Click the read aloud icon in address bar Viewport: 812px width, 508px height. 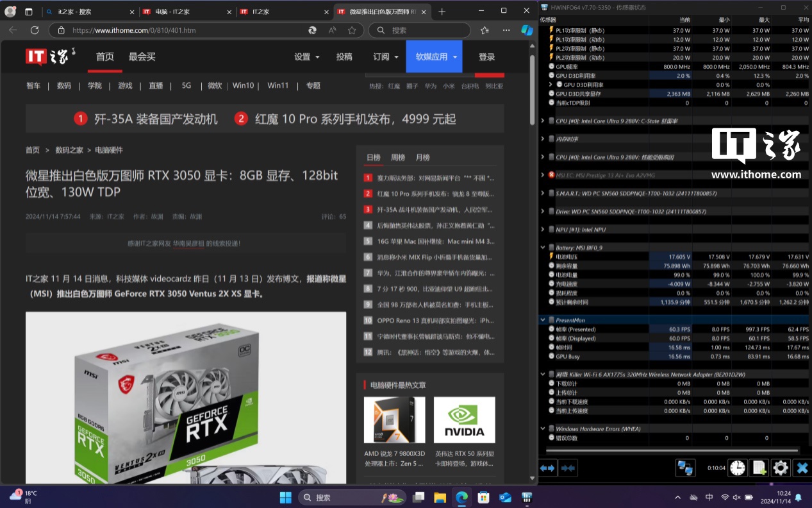pos(332,30)
